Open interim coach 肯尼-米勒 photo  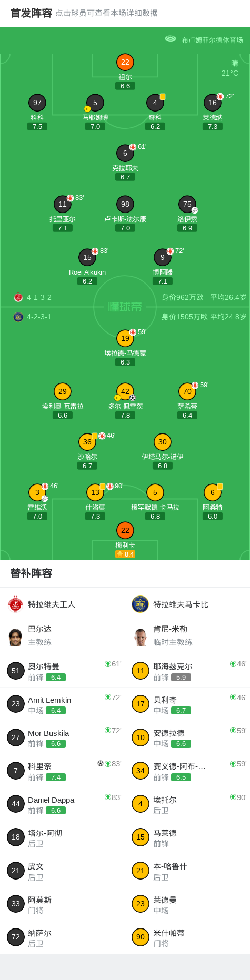[x=141, y=636]
